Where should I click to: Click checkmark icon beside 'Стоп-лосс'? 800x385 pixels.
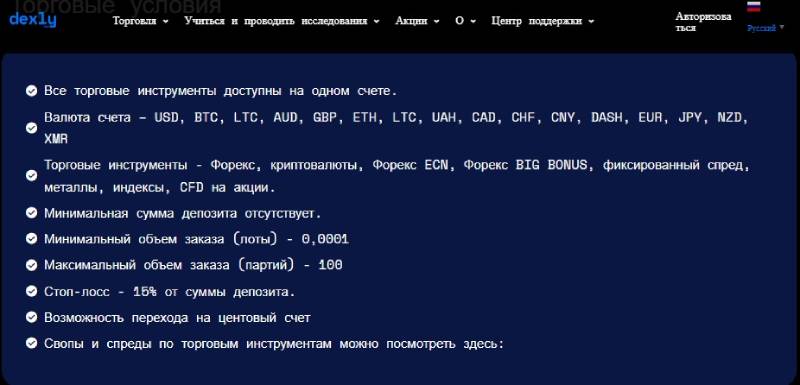point(32,292)
